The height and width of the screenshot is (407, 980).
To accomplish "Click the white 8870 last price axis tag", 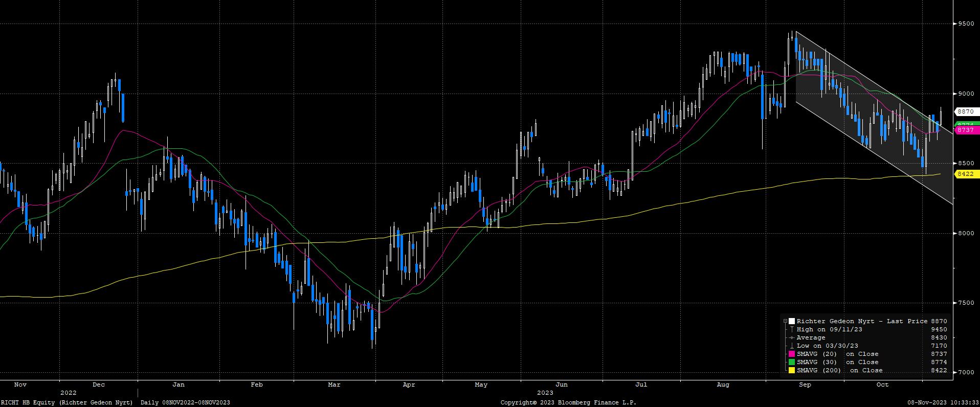I will click(x=966, y=111).
